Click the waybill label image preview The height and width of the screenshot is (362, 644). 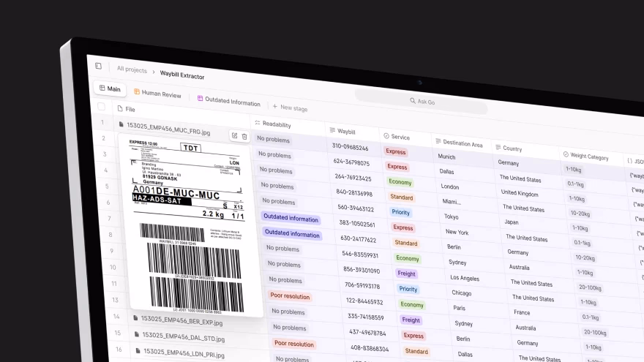click(189, 226)
